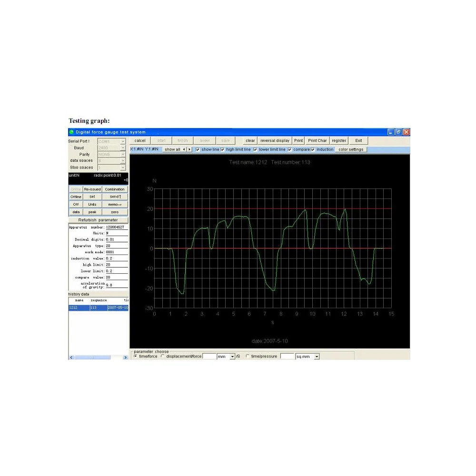The image size is (476, 476).
Task: Toggle the compare checkbox
Action: (x=289, y=149)
